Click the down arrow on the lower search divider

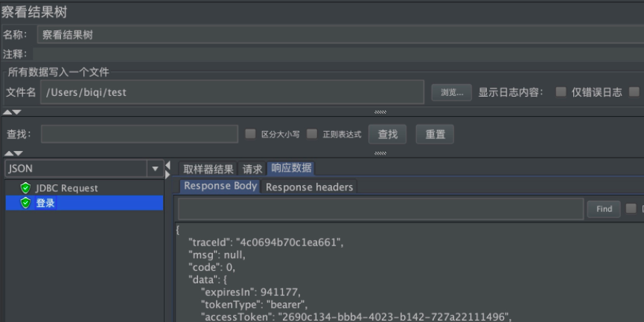tap(18, 153)
